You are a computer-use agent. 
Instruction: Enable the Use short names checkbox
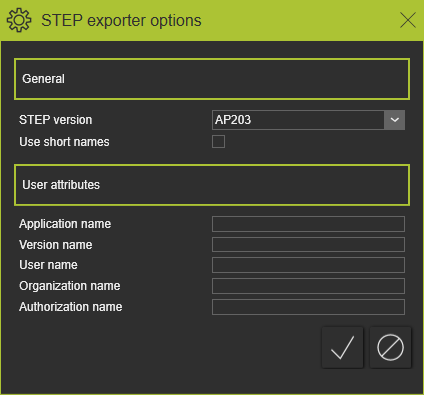(218, 142)
